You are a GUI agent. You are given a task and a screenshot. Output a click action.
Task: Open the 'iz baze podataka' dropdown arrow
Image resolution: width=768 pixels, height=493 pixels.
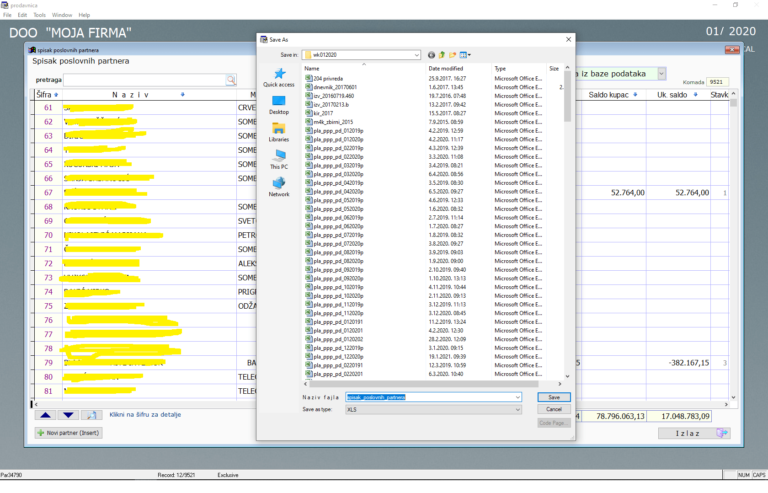[x=662, y=74]
